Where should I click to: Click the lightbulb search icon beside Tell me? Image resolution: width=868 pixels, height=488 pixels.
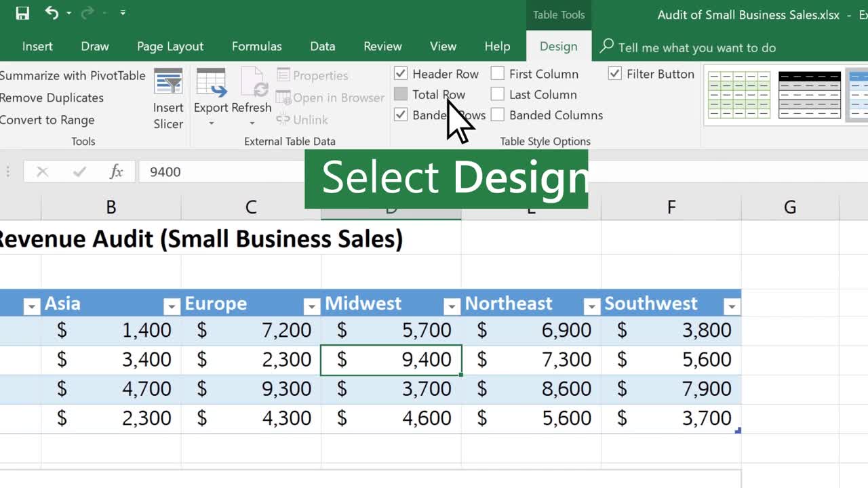(607, 46)
